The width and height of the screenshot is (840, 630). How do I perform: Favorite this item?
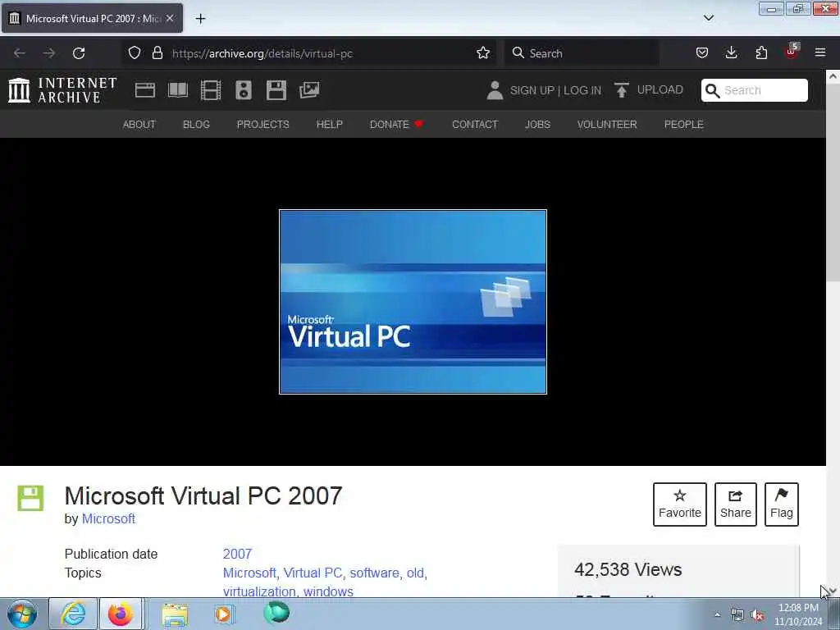click(x=680, y=504)
